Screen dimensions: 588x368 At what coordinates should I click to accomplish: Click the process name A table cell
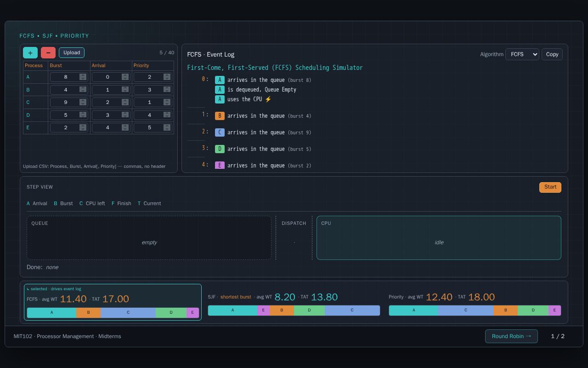coord(35,77)
